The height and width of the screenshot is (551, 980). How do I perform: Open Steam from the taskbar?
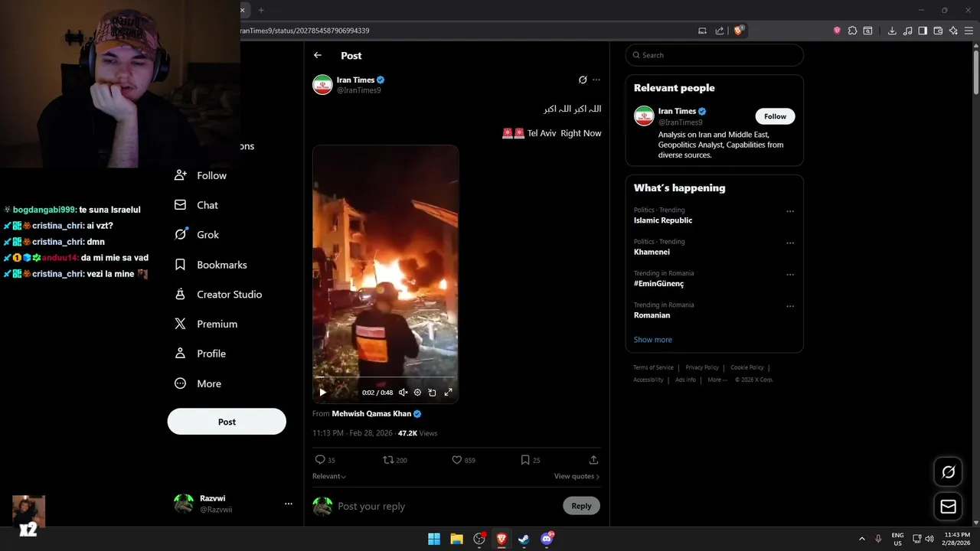tap(524, 539)
